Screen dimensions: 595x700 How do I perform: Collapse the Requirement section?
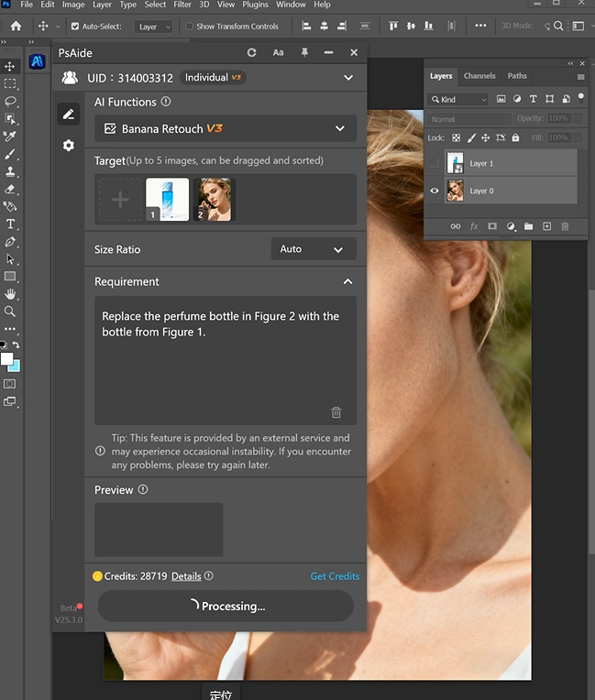tap(347, 282)
